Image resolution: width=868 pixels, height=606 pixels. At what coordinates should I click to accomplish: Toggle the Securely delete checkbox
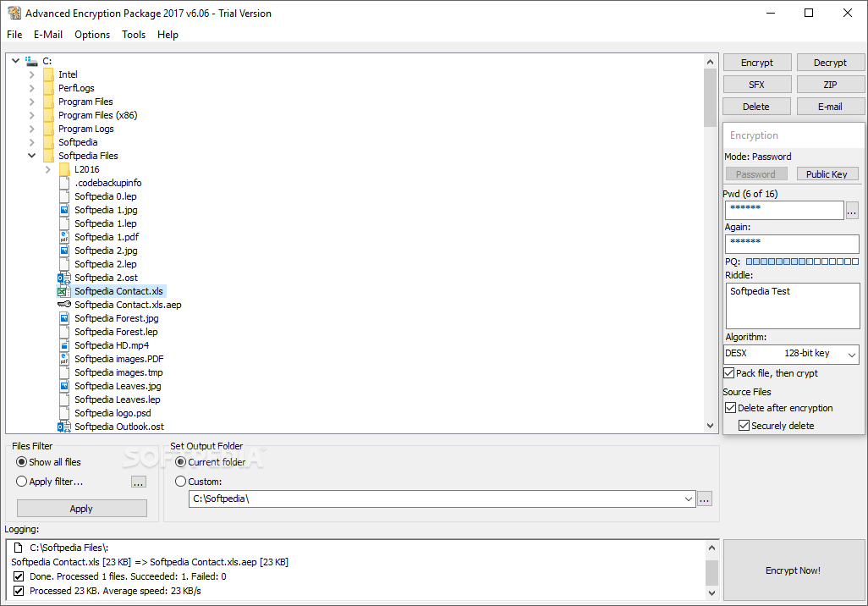click(744, 426)
